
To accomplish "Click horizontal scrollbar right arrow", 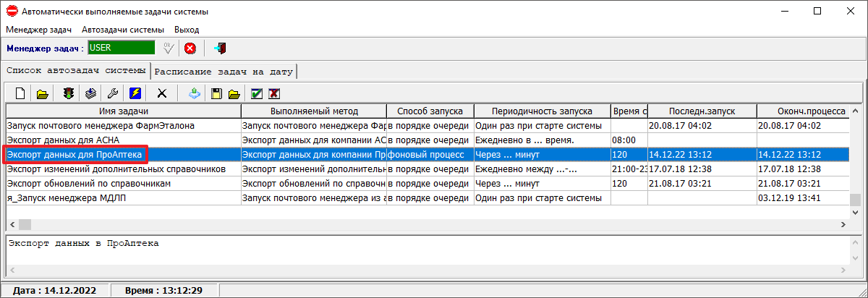I will pyautogui.click(x=842, y=225).
